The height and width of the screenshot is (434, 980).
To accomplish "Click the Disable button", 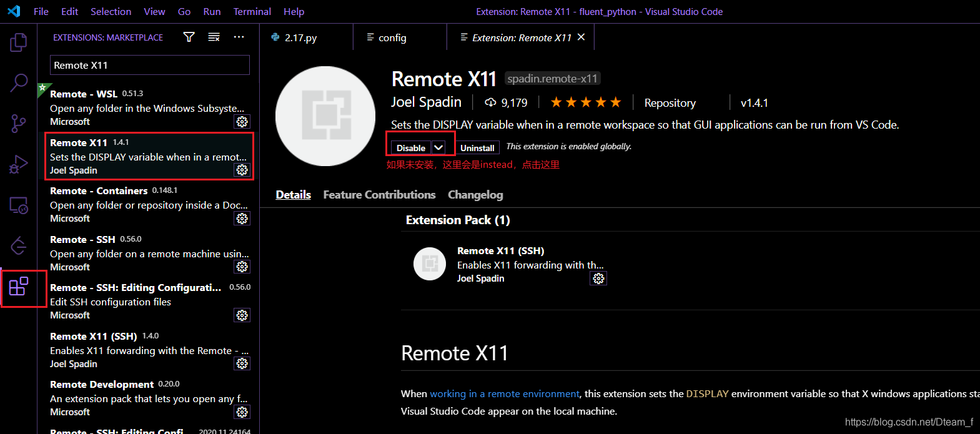I will (x=411, y=147).
